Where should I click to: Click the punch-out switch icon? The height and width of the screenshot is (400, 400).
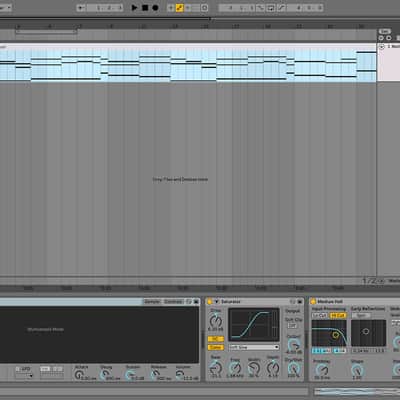point(281,8)
